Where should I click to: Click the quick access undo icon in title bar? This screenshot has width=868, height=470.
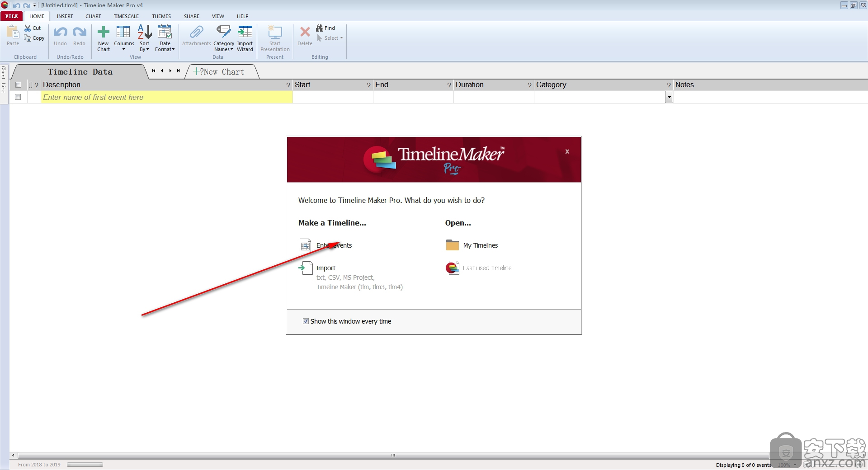click(16, 5)
